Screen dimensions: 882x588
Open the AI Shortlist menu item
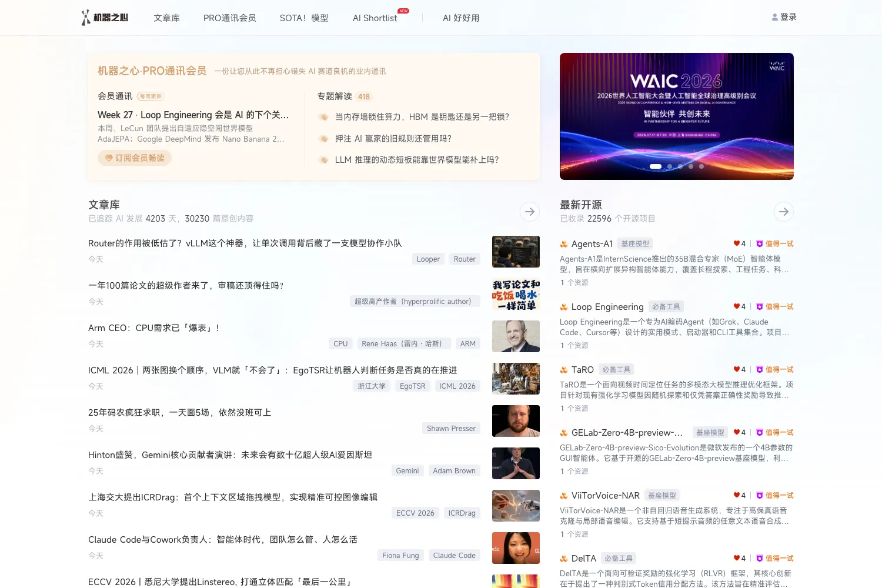375,18
